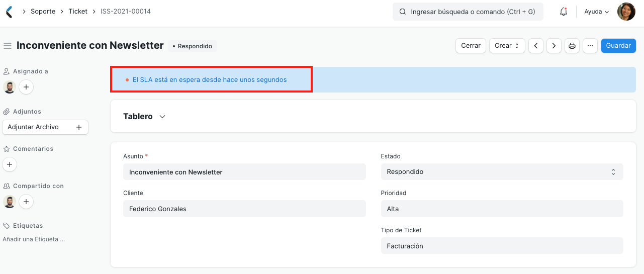Click Añadir una Etiqueta field
This screenshot has width=644, height=274.
click(x=34, y=239)
